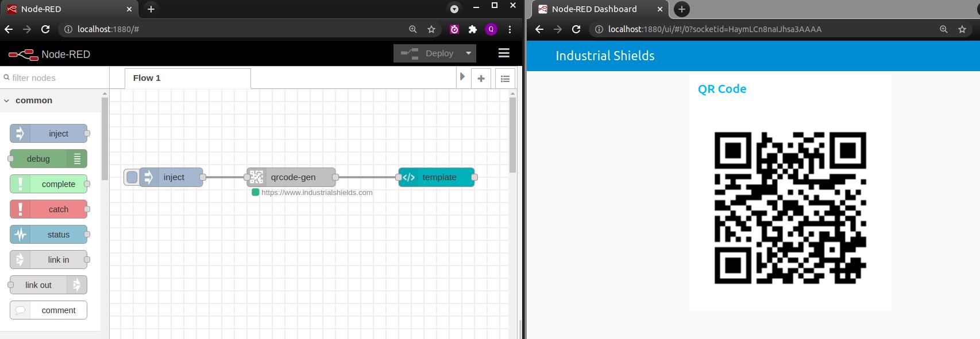980x339 pixels.
Task: Click the tab scroll right arrow
Action: pos(462,77)
